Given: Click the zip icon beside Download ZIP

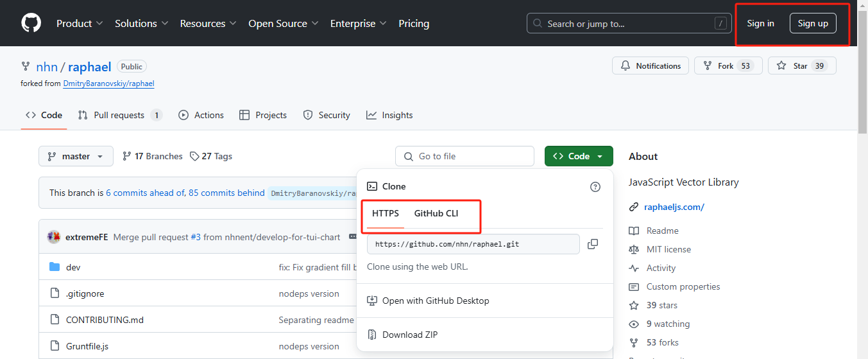Looking at the screenshot, I should coord(371,335).
